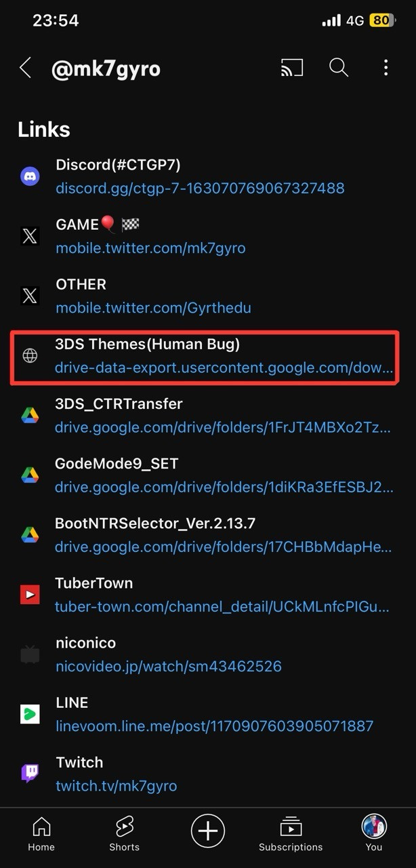416x868 pixels.
Task: Tap the plus create button
Action: click(208, 831)
